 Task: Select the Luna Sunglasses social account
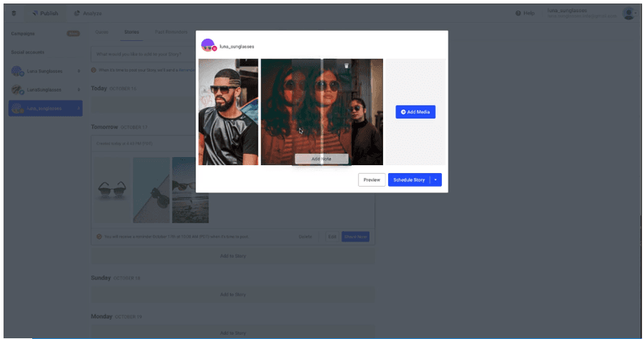pos(45,71)
